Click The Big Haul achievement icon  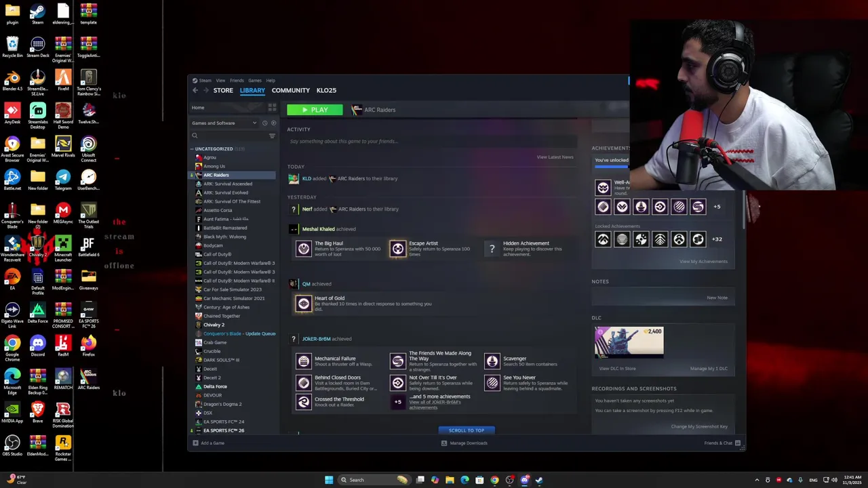click(303, 249)
